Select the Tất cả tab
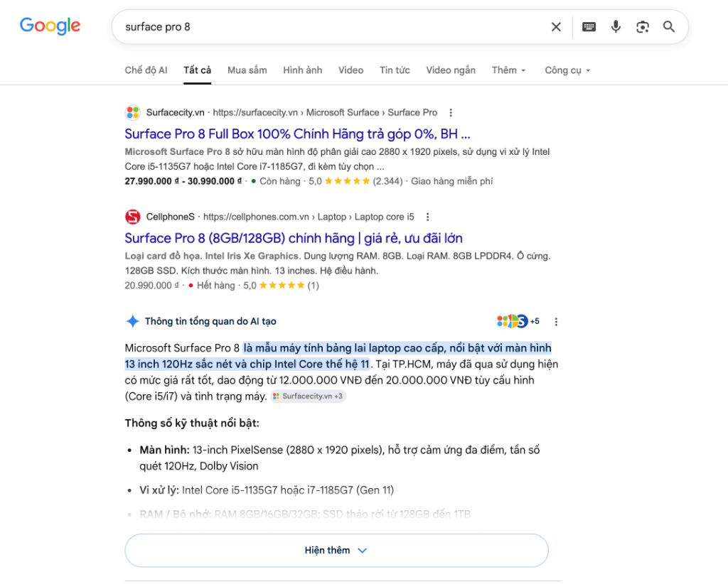The image size is (728, 584). pyautogui.click(x=198, y=70)
